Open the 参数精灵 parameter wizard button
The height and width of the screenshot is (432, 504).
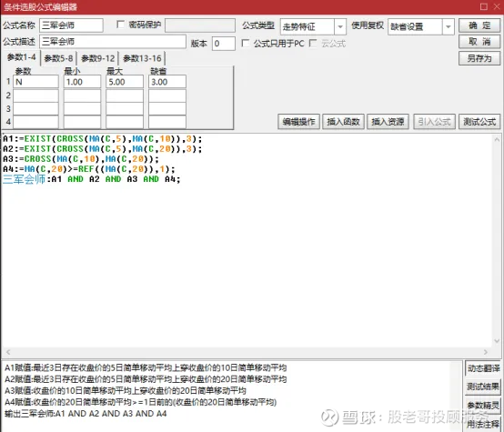pyautogui.click(x=483, y=406)
